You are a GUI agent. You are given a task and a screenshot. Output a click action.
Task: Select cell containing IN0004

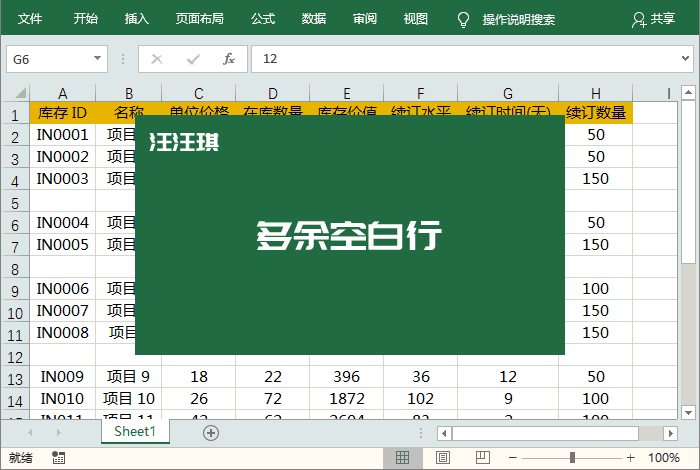coord(62,223)
